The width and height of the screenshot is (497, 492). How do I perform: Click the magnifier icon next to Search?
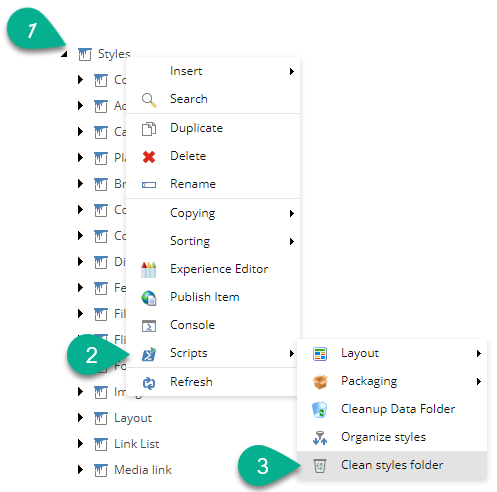(x=149, y=100)
